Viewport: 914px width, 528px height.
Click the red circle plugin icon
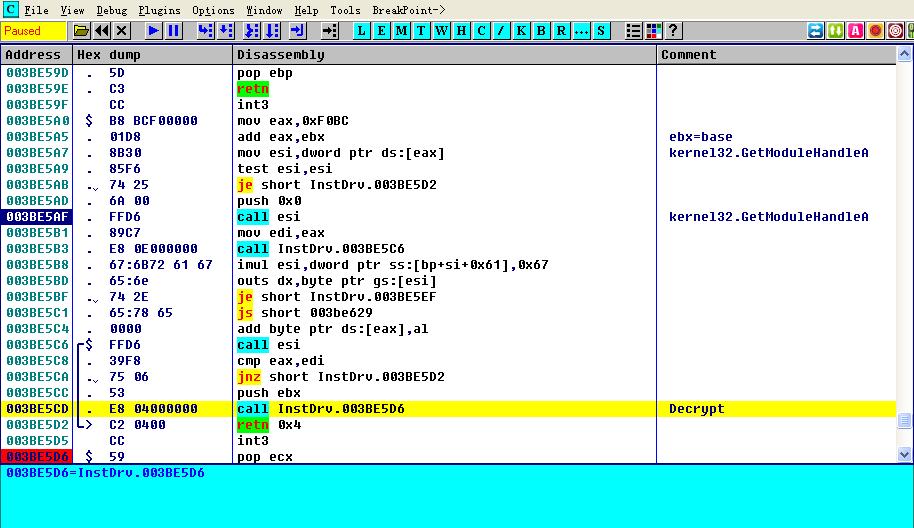[876, 31]
